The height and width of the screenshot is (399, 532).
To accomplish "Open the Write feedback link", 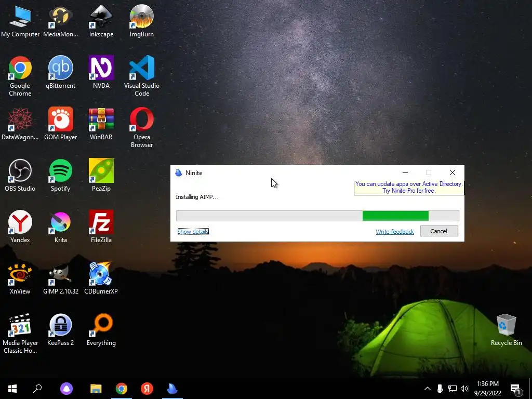I will pos(395,231).
